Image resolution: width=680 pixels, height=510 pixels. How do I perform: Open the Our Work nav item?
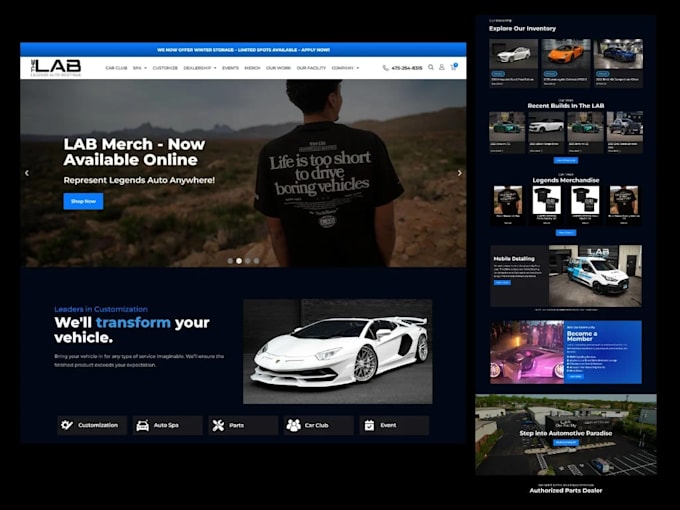tap(278, 68)
